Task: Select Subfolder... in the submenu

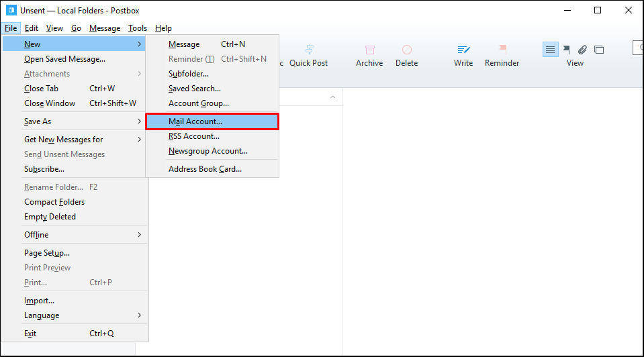Action: point(212,74)
